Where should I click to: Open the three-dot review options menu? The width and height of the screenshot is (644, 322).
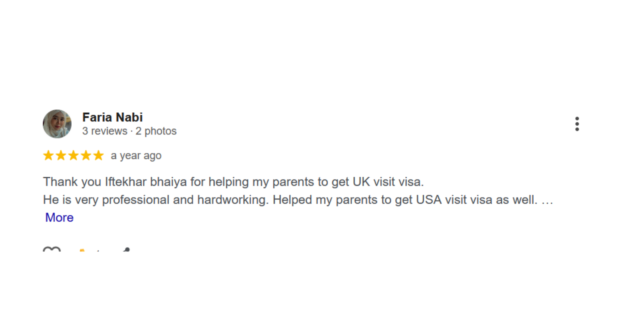[577, 124]
